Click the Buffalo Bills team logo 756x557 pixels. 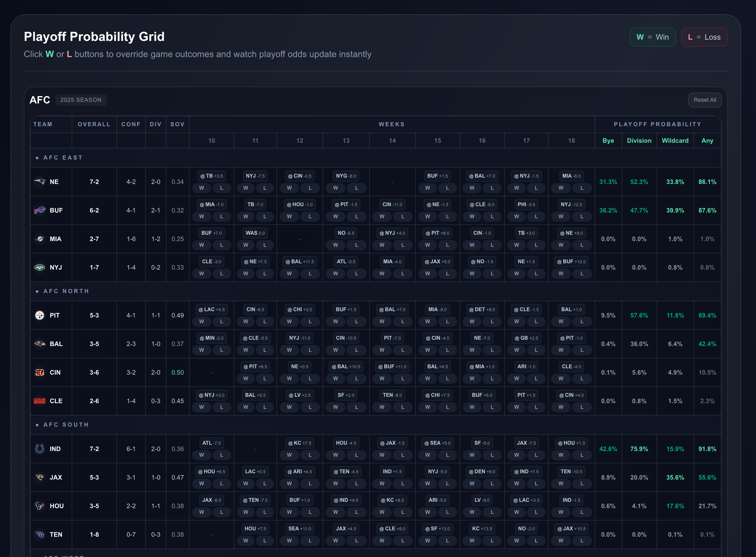point(39,210)
